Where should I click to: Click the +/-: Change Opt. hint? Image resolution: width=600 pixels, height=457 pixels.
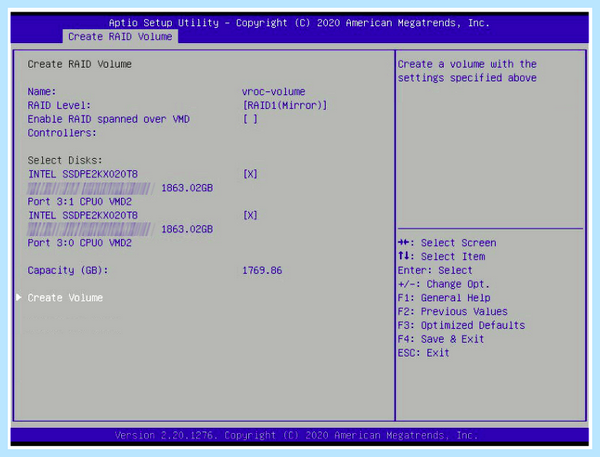(x=444, y=284)
